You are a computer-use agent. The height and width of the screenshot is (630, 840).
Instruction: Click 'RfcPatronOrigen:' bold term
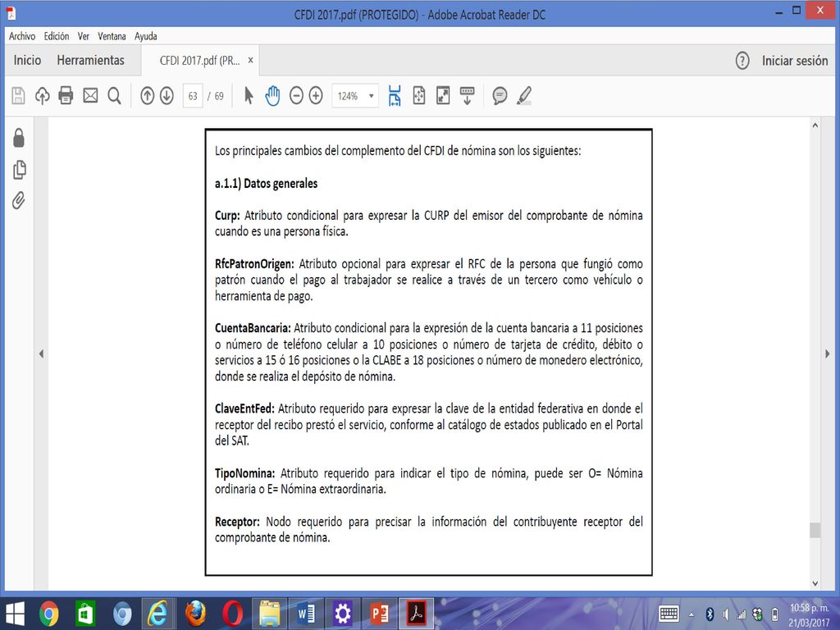254,264
